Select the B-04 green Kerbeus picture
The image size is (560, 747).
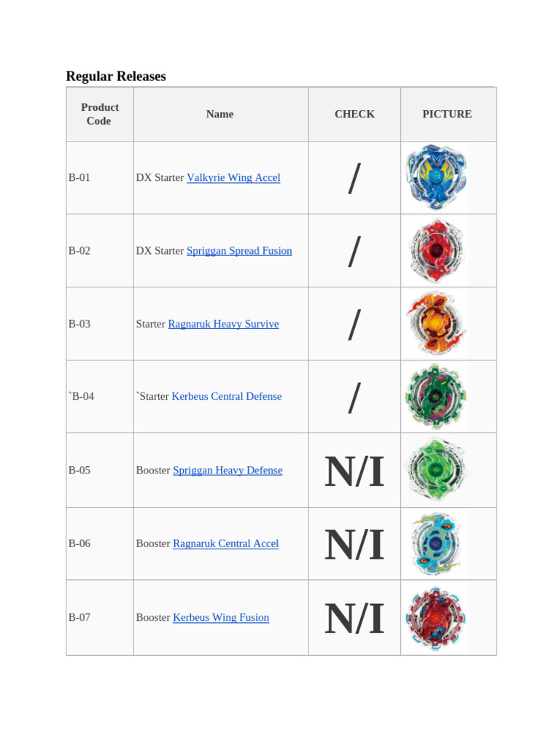(436, 396)
